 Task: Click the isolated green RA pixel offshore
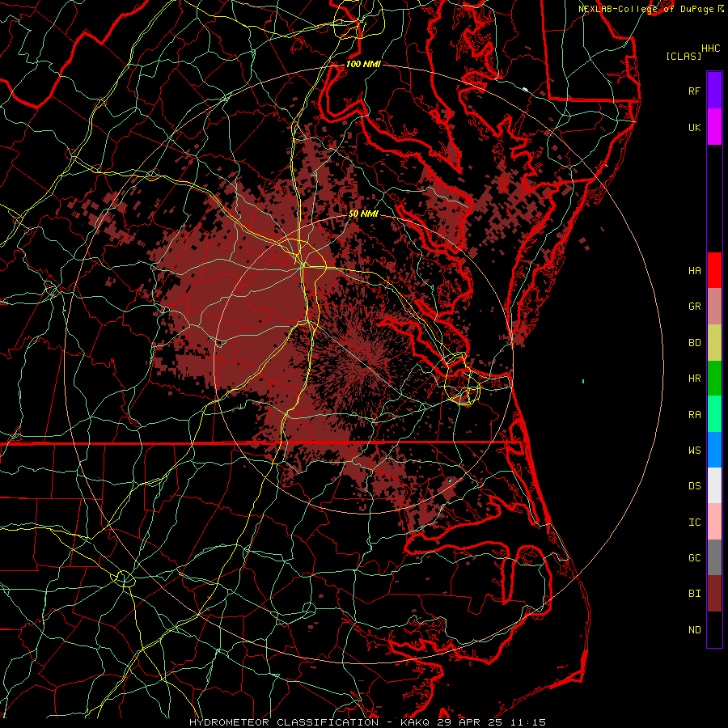(x=583, y=382)
